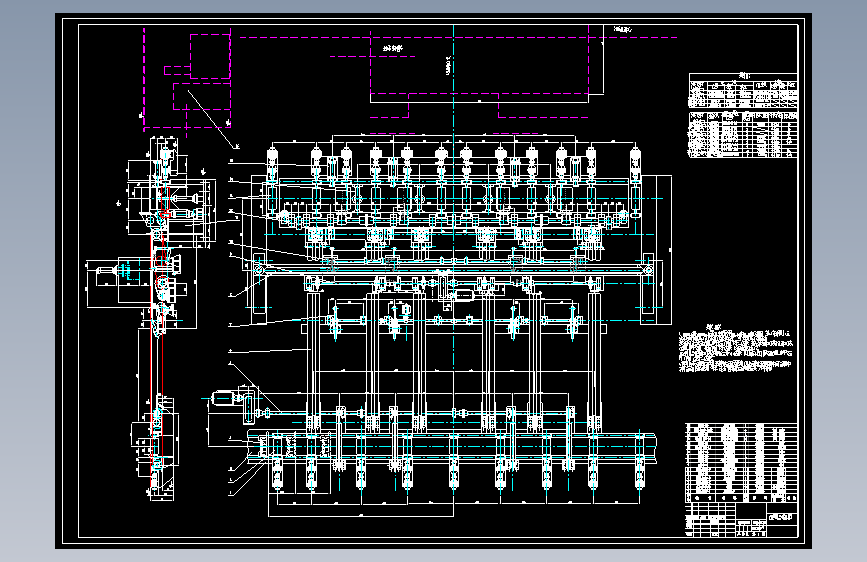Viewport: 867px width, 562px height.
Task: Select the motor drawn left of the side view
Action: tap(106, 271)
